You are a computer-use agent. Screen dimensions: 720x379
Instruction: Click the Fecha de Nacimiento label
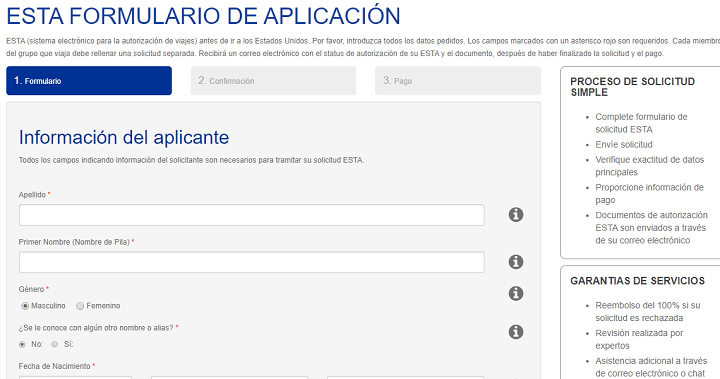point(55,366)
